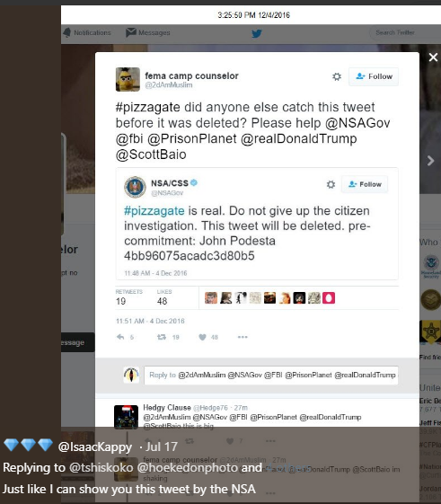The image size is (441, 504).
Task: Follow the NSA/CSS account
Action: click(x=365, y=184)
